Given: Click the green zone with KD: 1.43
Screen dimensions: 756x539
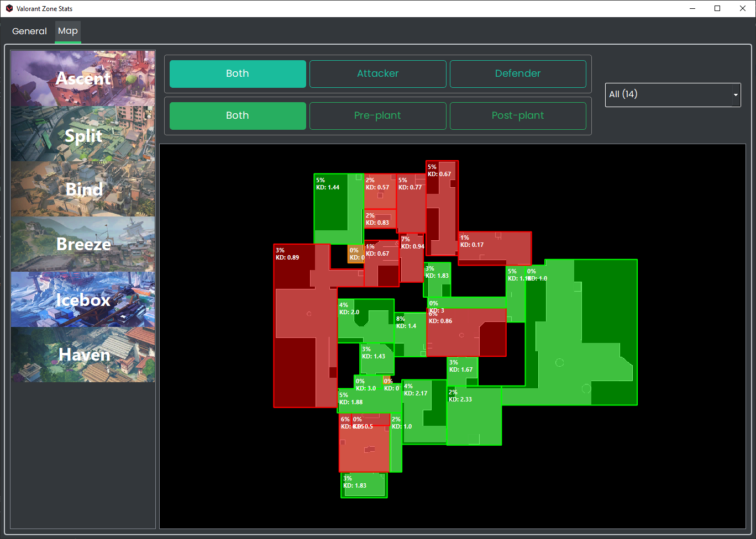Looking at the screenshot, I should tap(377, 359).
